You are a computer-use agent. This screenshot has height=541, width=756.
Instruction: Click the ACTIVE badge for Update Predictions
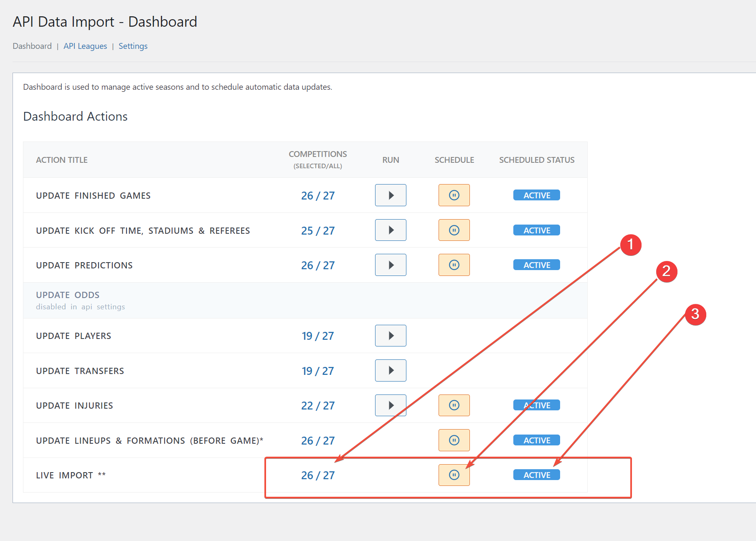pos(536,265)
